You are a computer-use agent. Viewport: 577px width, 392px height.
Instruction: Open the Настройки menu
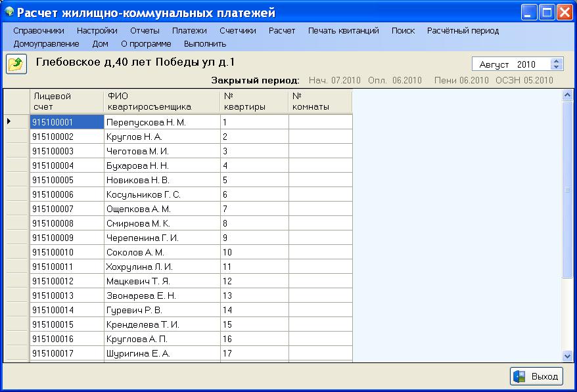[97, 30]
